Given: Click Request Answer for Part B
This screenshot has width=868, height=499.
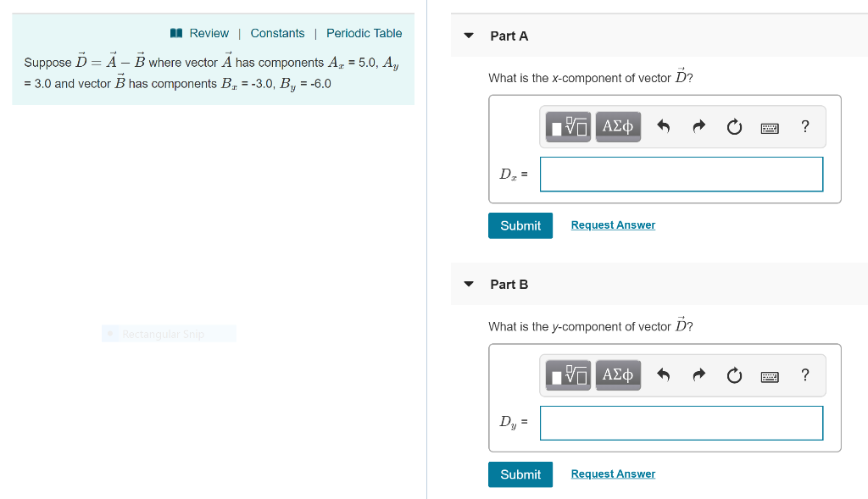Looking at the screenshot, I should 613,474.
